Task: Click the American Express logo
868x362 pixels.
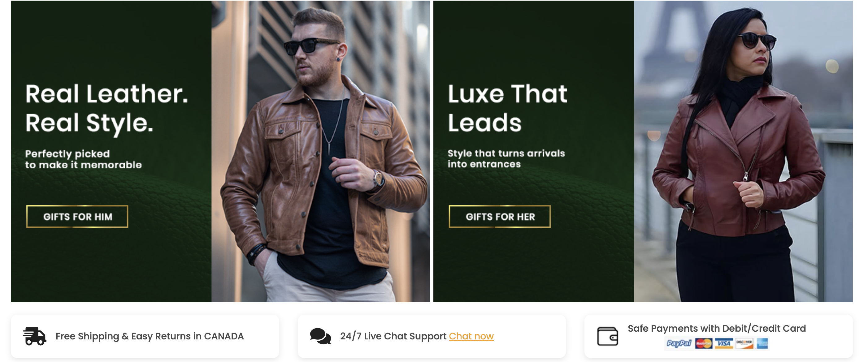Action: pos(762,343)
